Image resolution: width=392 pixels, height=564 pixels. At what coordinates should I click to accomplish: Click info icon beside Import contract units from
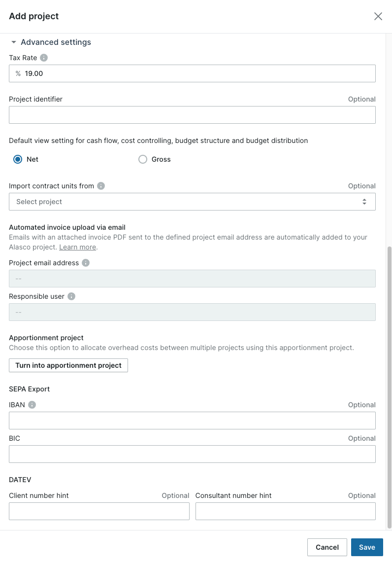click(x=101, y=185)
